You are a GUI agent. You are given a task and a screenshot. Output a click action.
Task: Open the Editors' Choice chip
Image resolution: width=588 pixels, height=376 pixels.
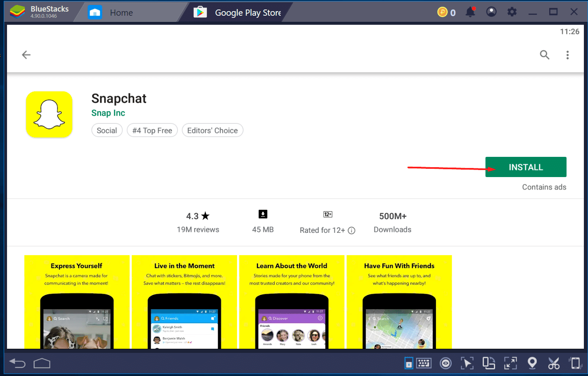213,130
